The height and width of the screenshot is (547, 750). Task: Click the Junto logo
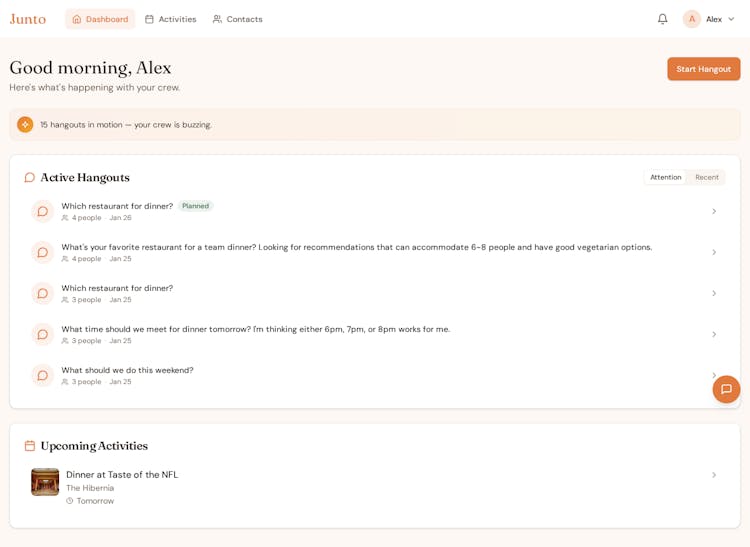(x=28, y=19)
